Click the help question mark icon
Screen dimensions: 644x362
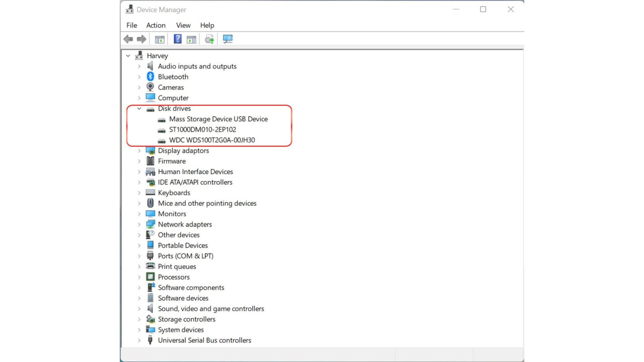177,39
